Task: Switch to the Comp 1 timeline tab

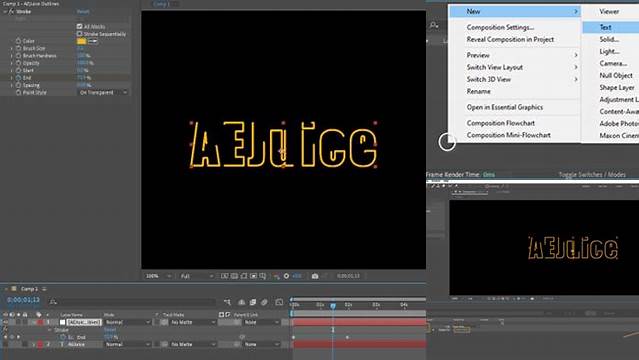Action: (x=29, y=289)
